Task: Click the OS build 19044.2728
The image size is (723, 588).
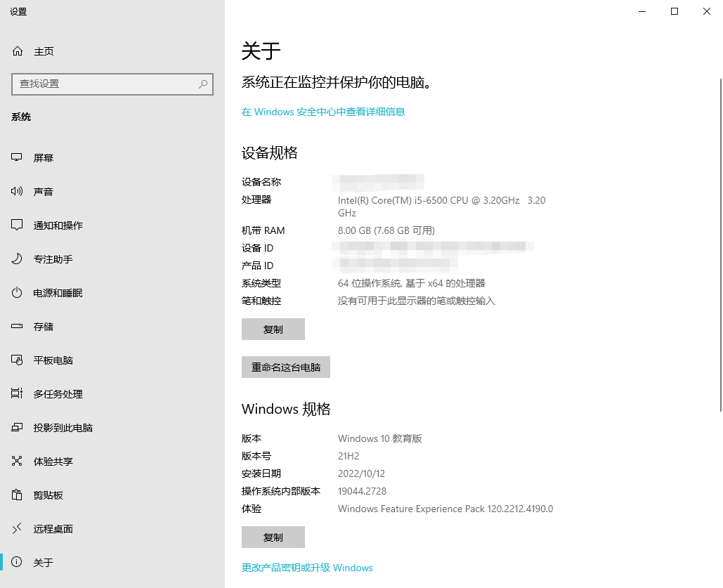Action: point(362,490)
